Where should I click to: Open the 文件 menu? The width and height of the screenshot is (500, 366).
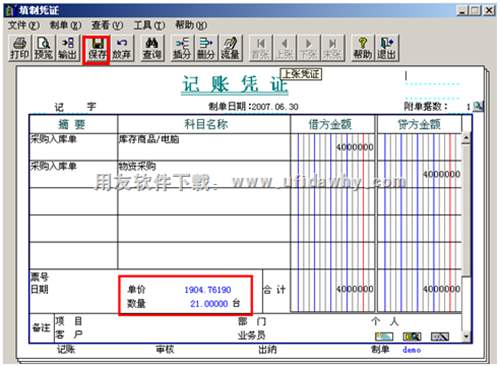23,25
